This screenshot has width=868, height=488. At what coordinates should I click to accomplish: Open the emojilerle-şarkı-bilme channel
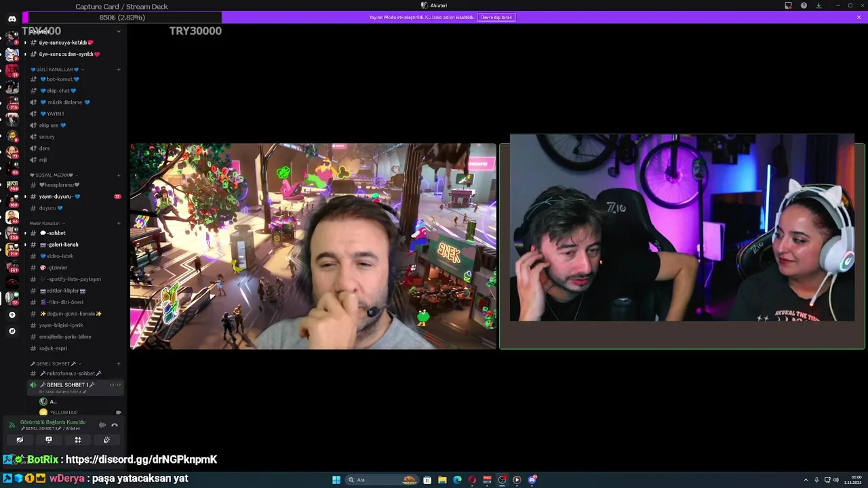click(x=75, y=337)
